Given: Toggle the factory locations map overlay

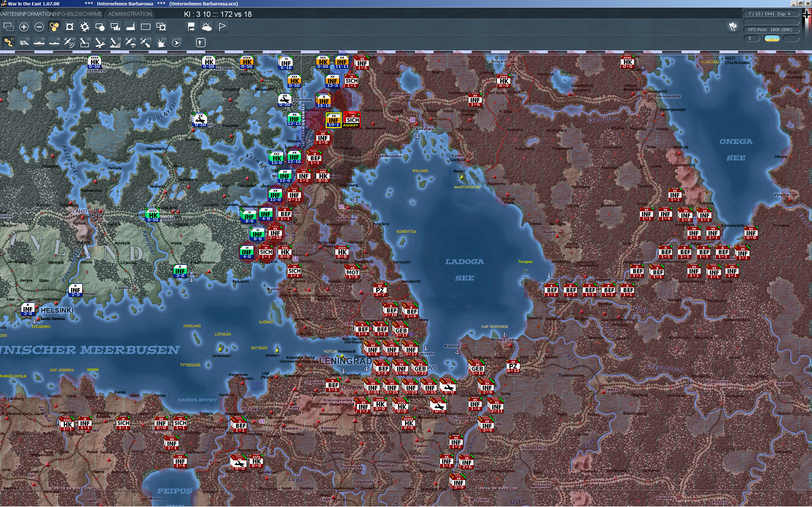Looking at the screenshot, I should coord(130,27).
